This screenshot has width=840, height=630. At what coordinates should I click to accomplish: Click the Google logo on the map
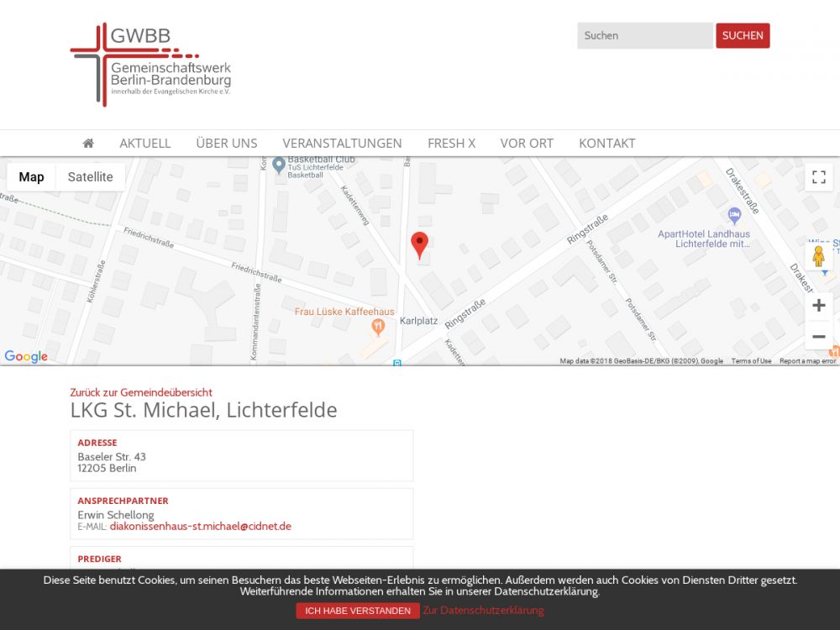tap(26, 356)
